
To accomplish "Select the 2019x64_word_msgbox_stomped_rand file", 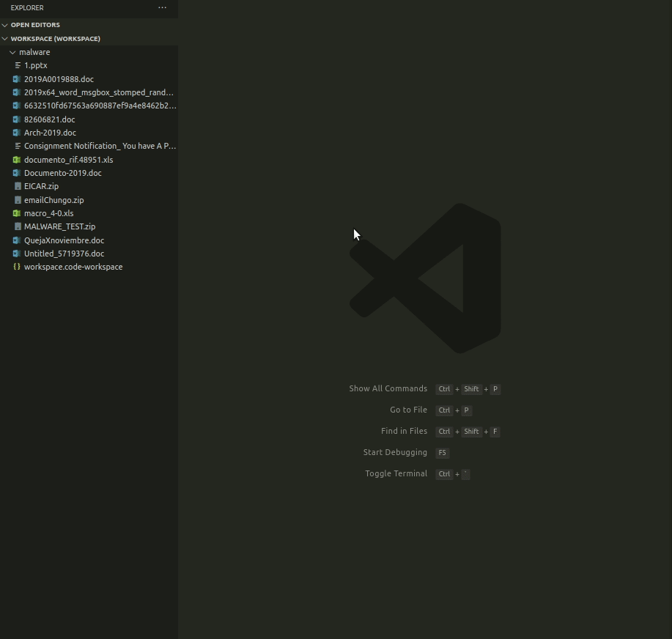I will click(99, 92).
